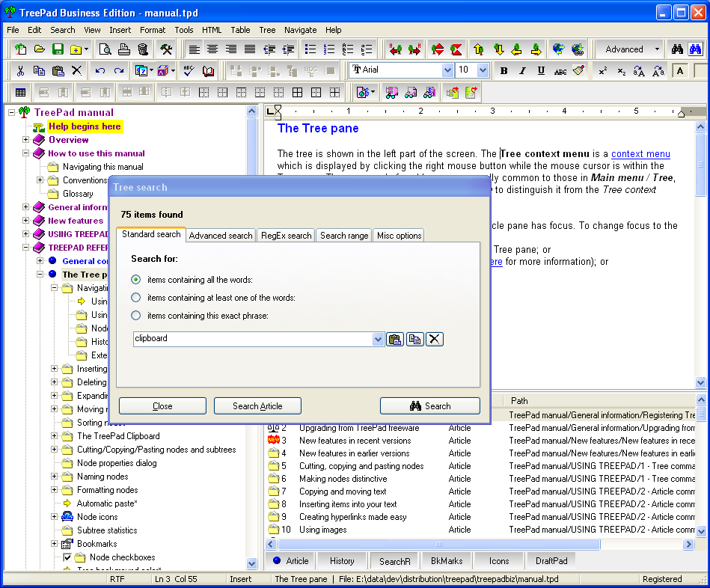Clear the search field with X icon

coord(434,339)
